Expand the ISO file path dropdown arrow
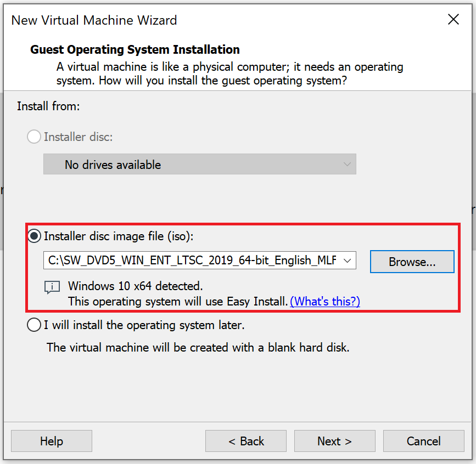476x464 pixels. [x=348, y=261]
